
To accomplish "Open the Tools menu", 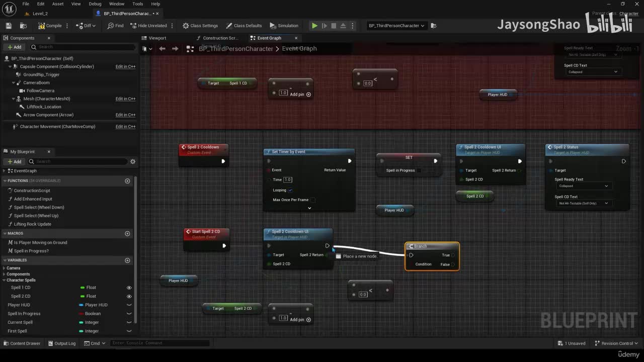I will [x=138, y=4].
